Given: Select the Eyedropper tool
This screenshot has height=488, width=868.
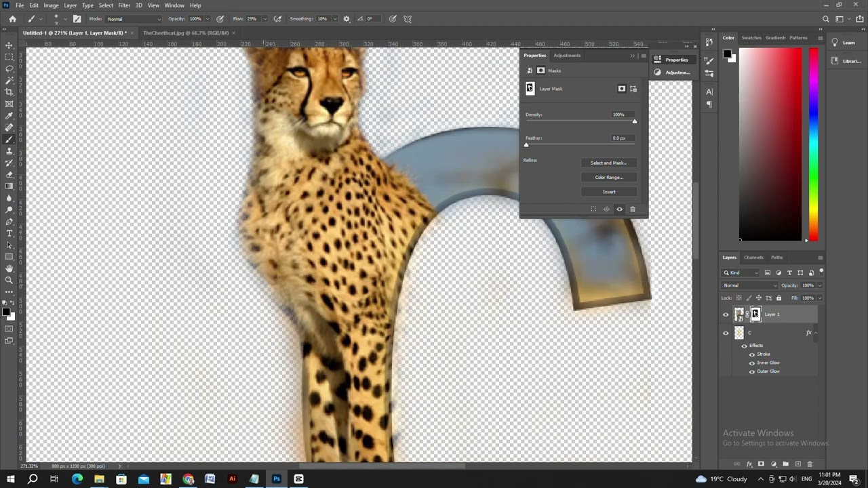Looking at the screenshot, I should coord(9,116).
